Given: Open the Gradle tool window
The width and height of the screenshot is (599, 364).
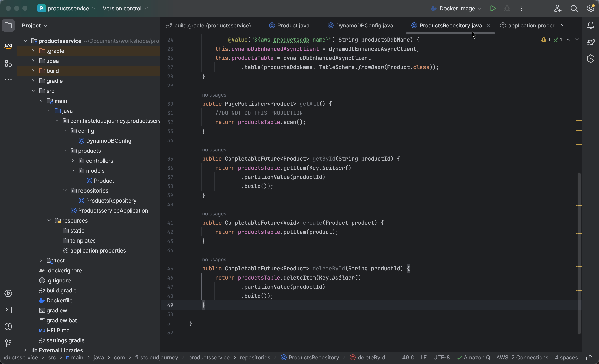Looking at the screenshot, I should click(x=590, y=42).
